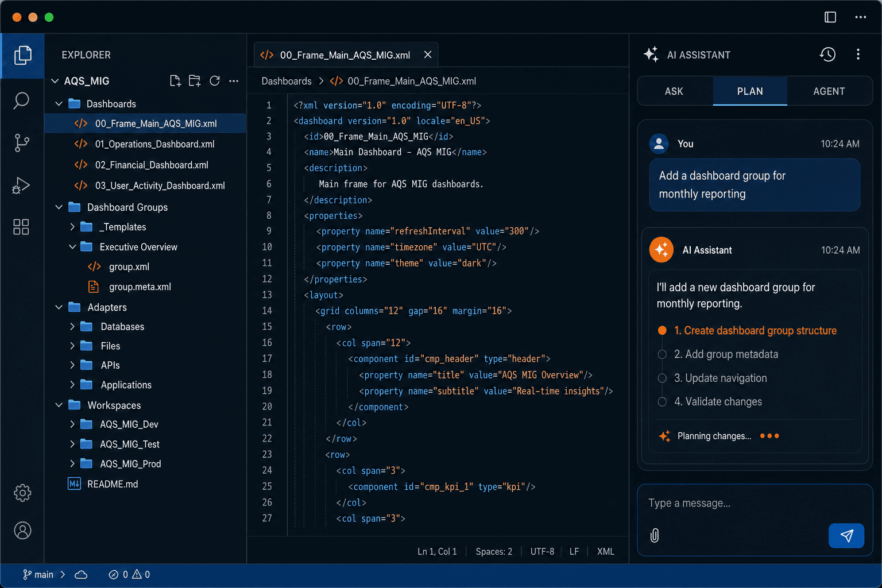Expand the AQS_MIG_Dev workspace
This screenshot has width=882, height=588.
click(x=72, y=424)
